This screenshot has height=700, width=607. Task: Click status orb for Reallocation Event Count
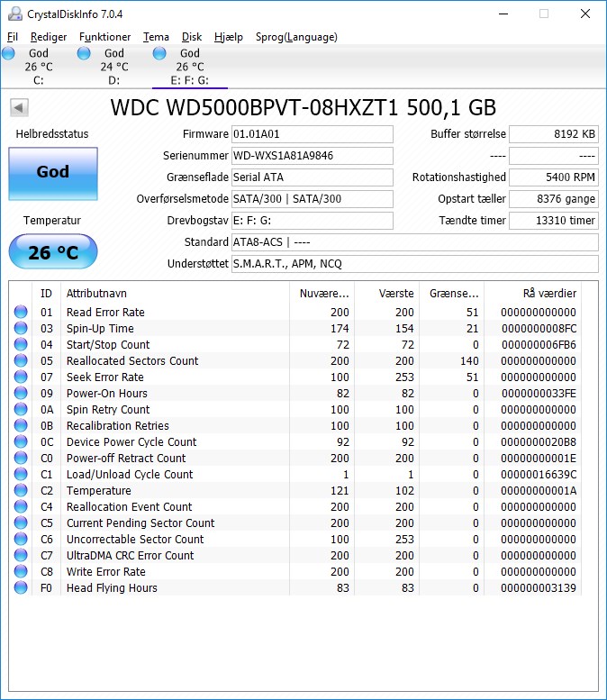[x=21, y=506]
